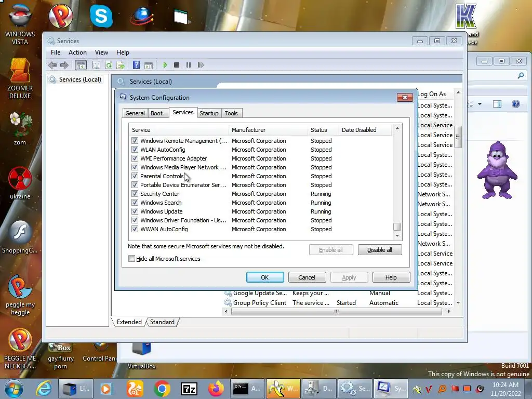
Task: Open Firefox from the taskbar
Action: pos(216,389)
